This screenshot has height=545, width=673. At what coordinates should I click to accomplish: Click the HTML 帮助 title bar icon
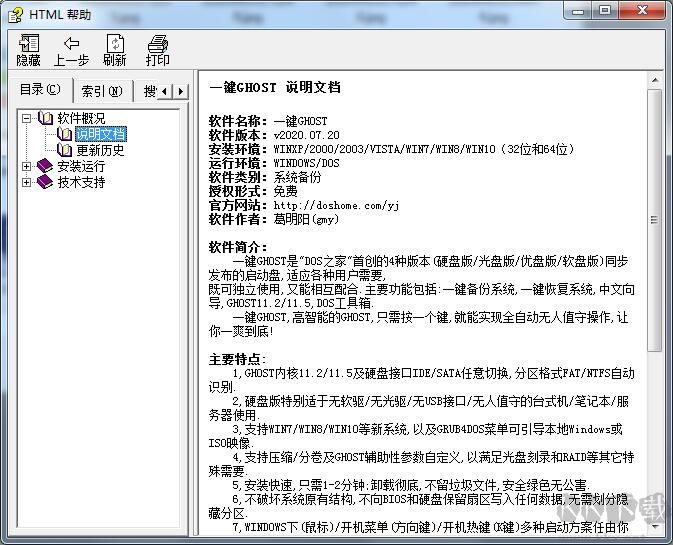click(x=13, y=14)
